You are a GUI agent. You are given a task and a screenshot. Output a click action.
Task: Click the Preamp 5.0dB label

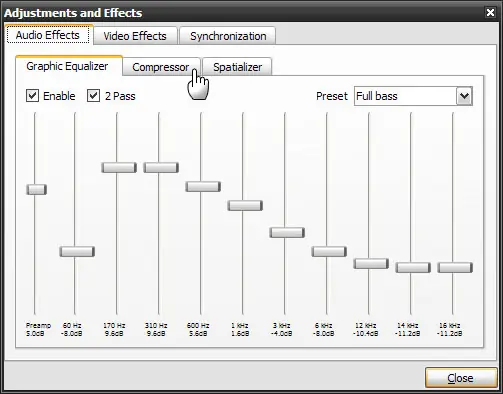(38, 329)
